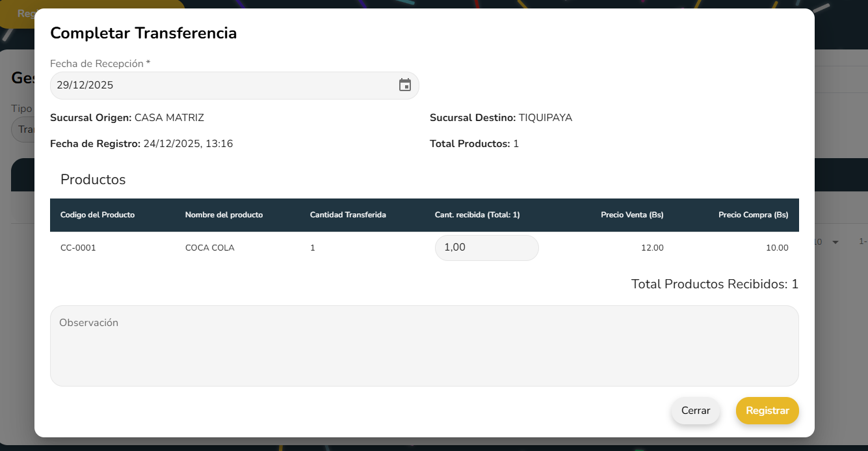Screen dimensions: 868x451
Task: Click the partially hidden yellow Reg button
Action: click(18, 14)
